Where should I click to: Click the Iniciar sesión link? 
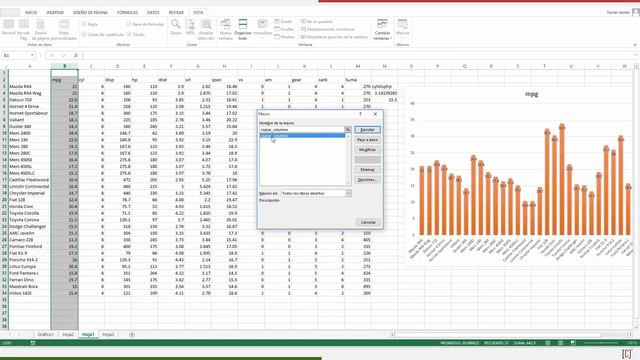pos(618,13)
